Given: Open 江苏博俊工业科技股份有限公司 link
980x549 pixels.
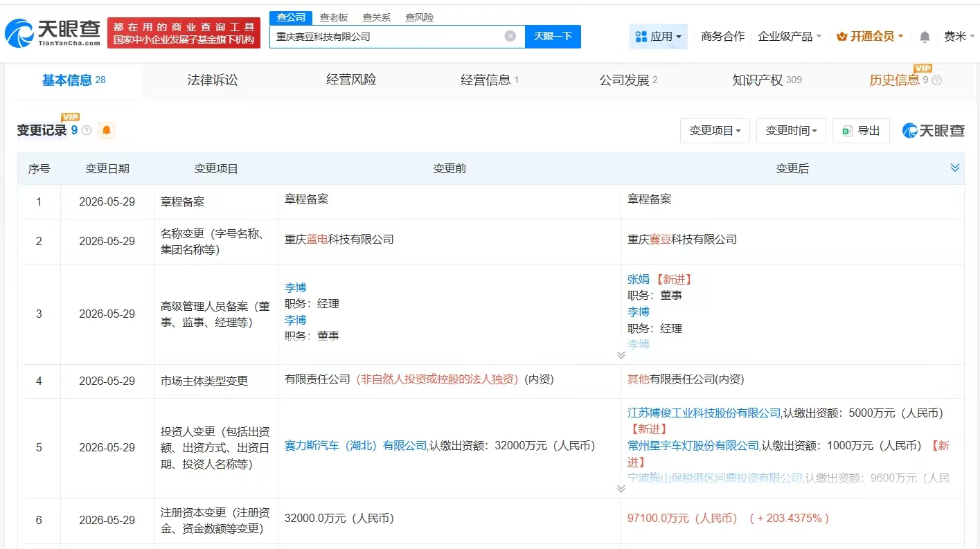Looking at the screenshot, I should (x=704, y=413).
